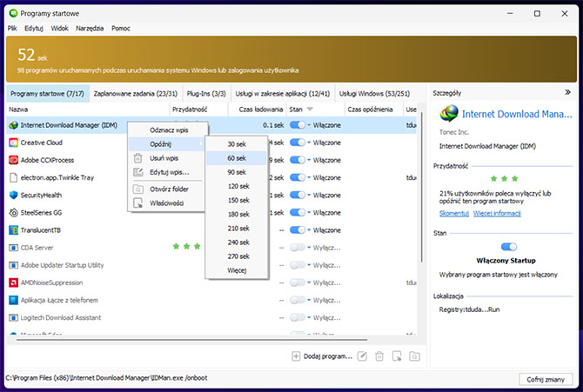Click the vertical scrollbar of the startup list

(422, 186)
